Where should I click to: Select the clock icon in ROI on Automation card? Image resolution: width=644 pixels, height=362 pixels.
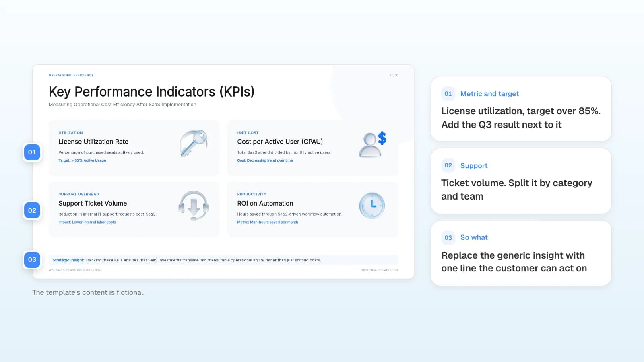coord(372,206)
